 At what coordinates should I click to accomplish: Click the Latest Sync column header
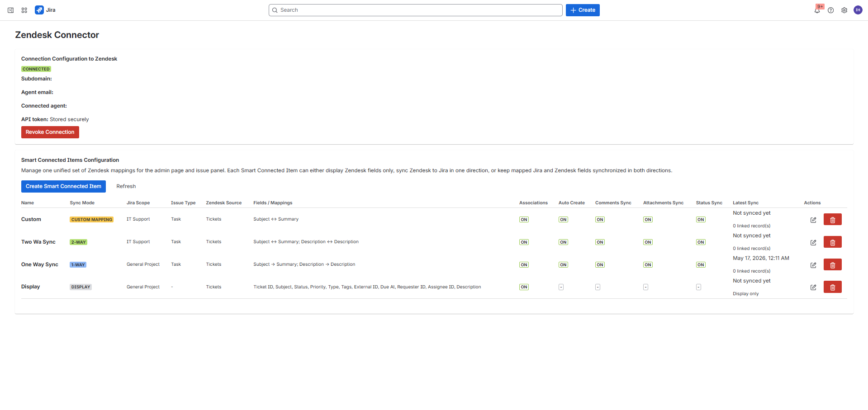pos(745,203)
